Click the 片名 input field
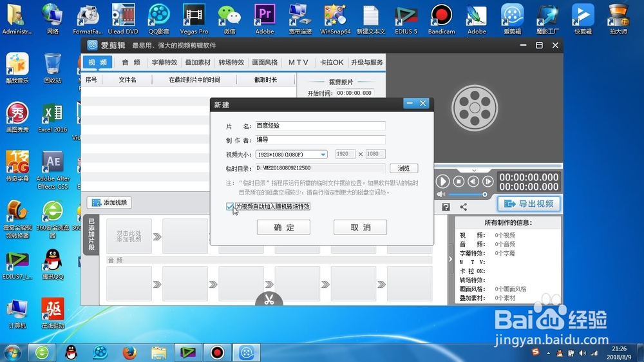Viewport: 644px width, 362px height. tap(320, 126)
